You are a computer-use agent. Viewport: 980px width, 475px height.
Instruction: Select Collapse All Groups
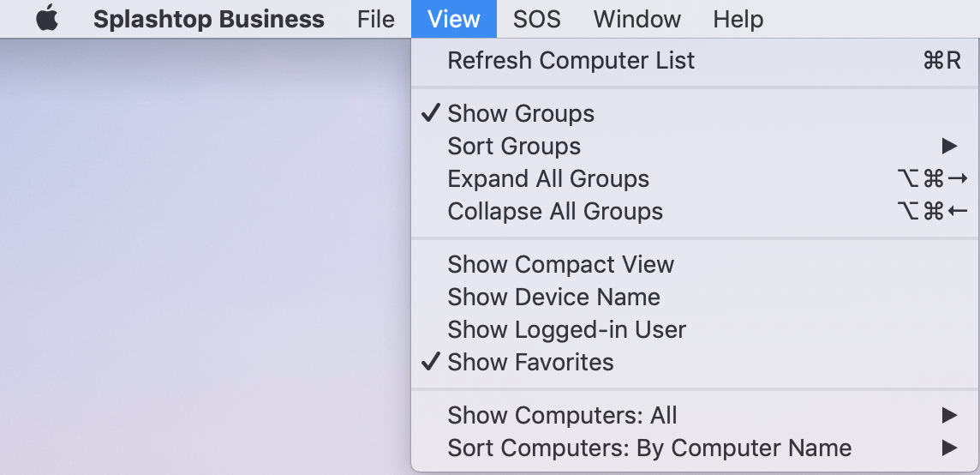tap(695, 211)
